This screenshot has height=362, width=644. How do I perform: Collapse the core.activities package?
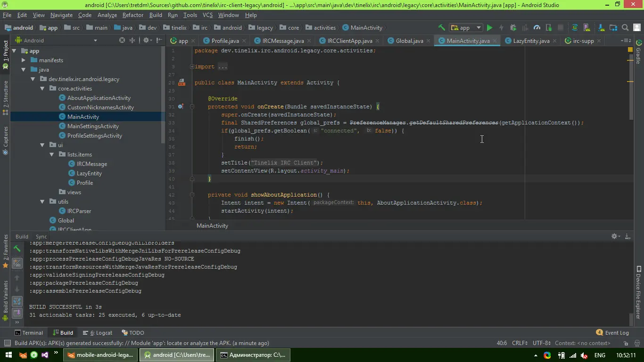coord(42,89)
